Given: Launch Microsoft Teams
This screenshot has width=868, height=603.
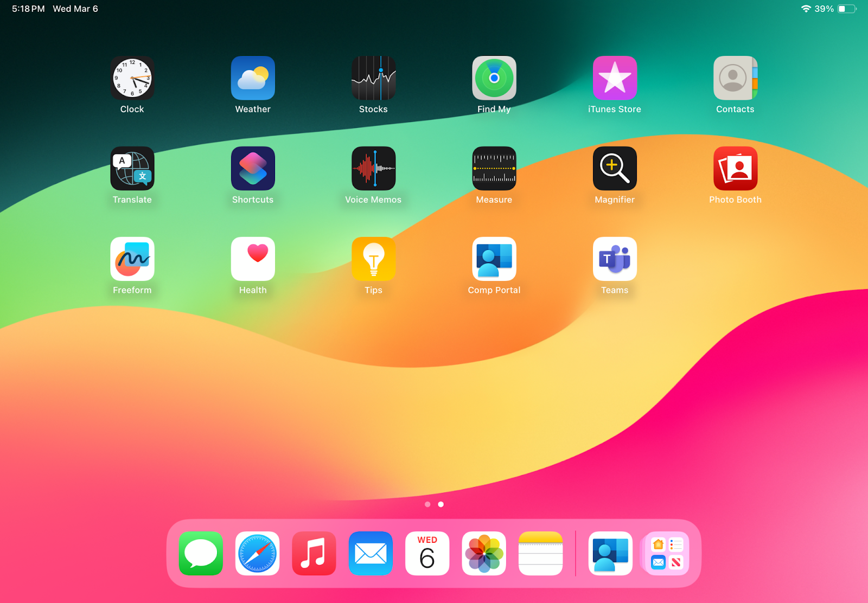Looking at the screenshot, I should coord(615,259).
